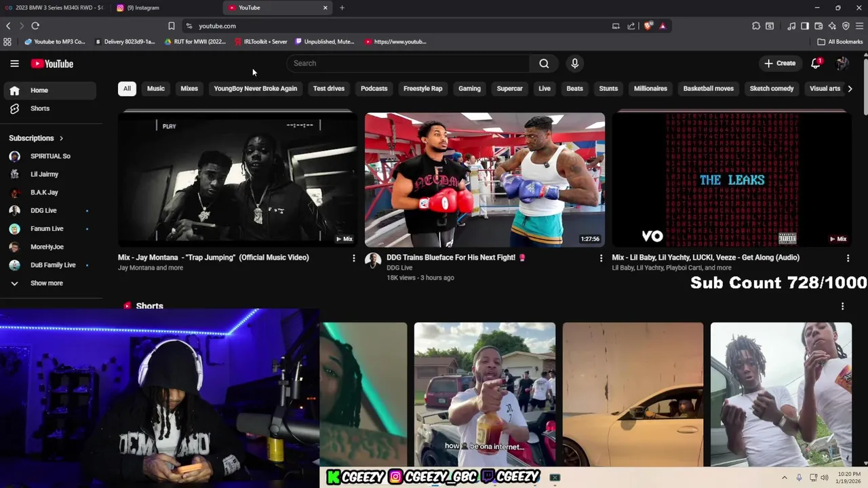Start voice search with microphone icon
The width and height of the screenshot is (868, 488).
pyautogui.click(x=574, y=63)
